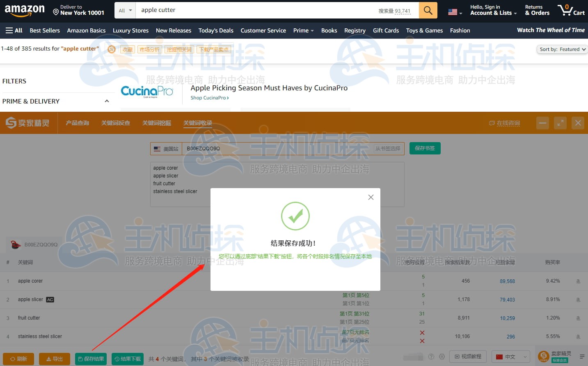
Task: Open the All search category dropdown
Action: tap(125, 10)
